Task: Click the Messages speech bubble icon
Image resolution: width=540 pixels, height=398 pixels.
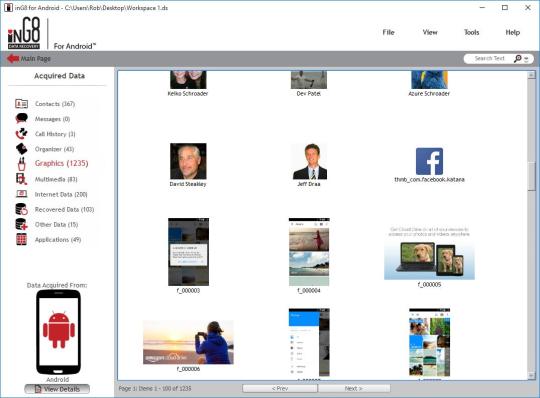Action: coord(21,118)
